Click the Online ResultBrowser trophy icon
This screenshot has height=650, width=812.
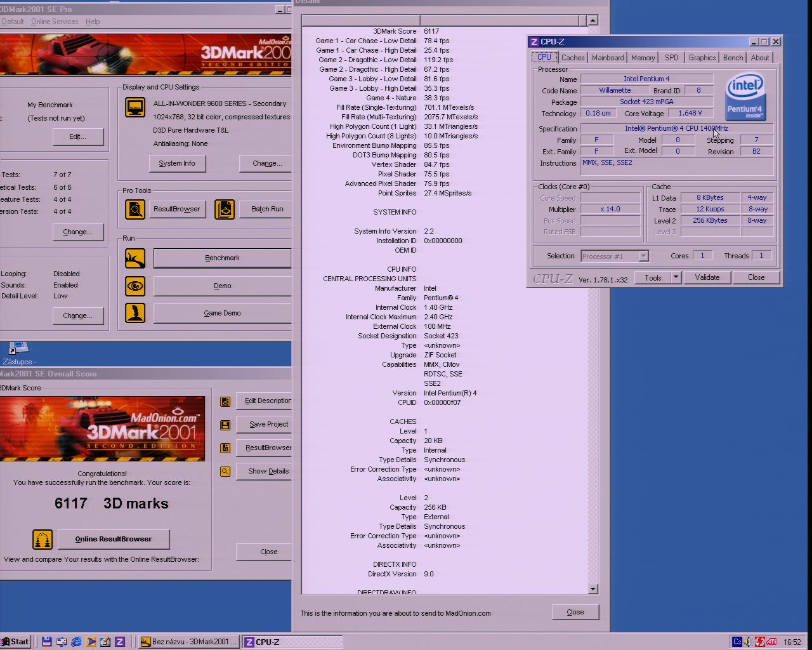point(43,540)
